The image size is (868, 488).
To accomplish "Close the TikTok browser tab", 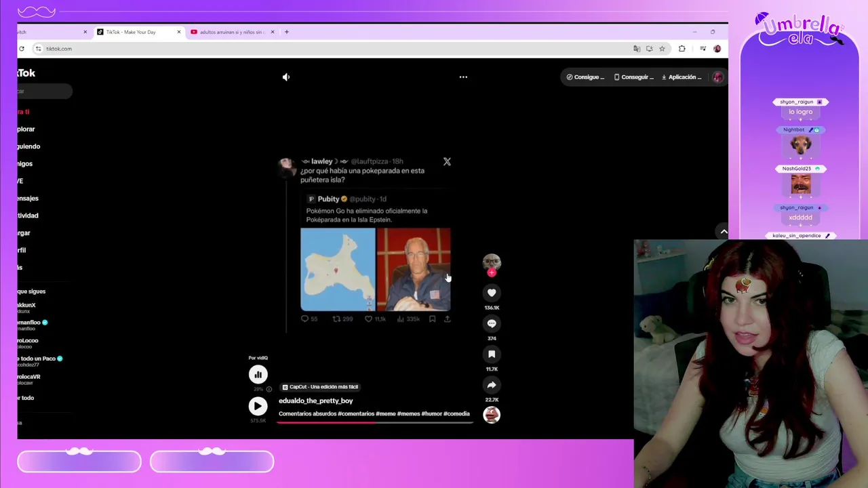I will [179, 32].
